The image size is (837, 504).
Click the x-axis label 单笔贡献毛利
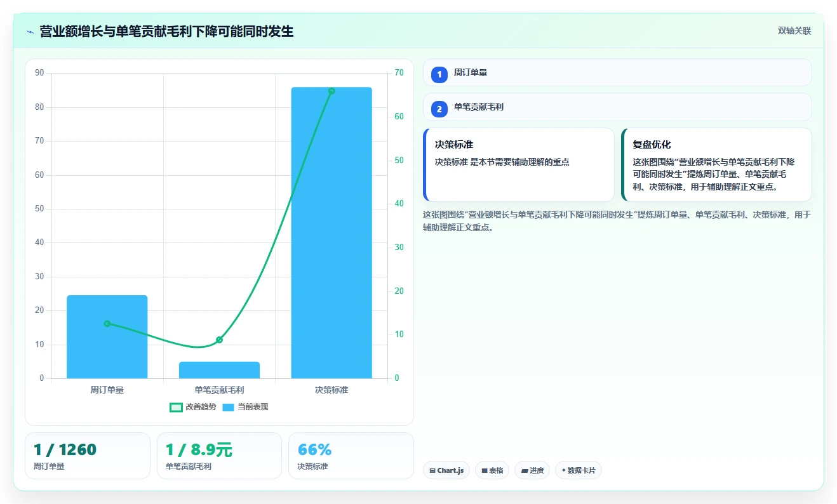point(219,390)
